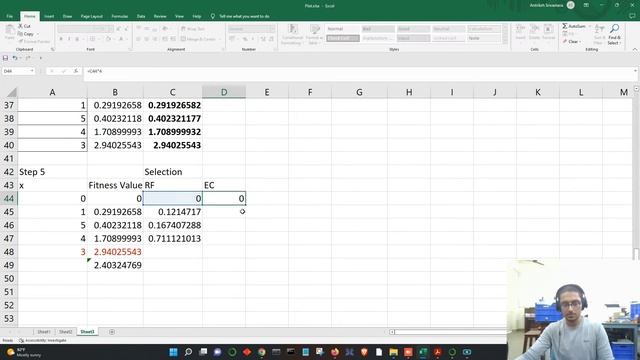Click the 'Fitness Value' header cell
640x360 pixels.
(115, 185)
